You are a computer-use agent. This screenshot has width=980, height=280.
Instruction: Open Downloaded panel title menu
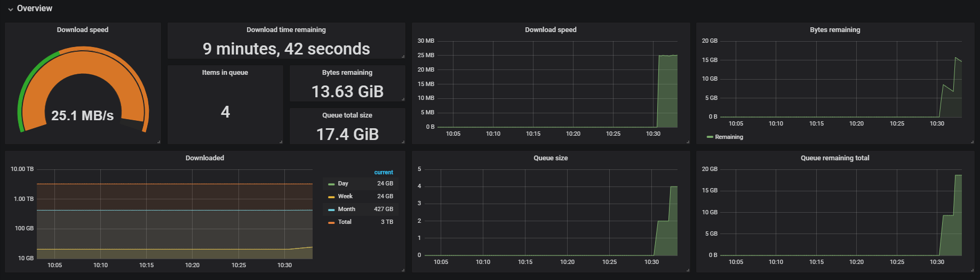pos(205,158)
